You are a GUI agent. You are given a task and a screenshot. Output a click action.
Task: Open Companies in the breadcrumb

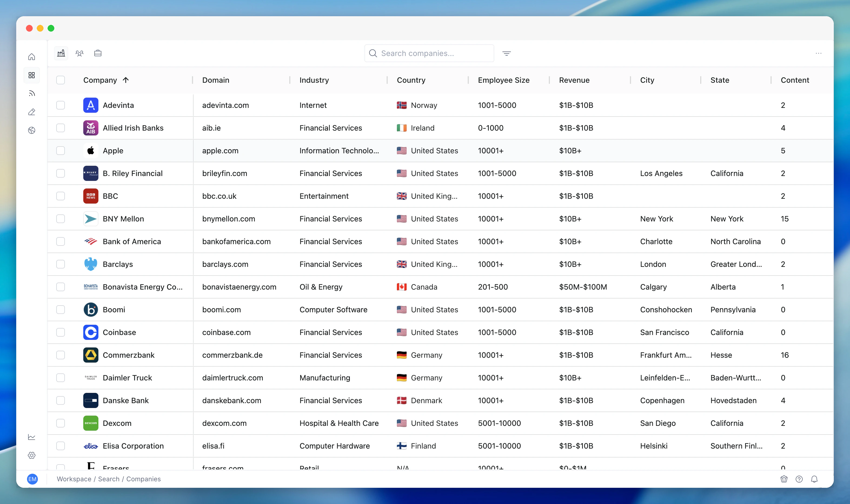point(143,479)
